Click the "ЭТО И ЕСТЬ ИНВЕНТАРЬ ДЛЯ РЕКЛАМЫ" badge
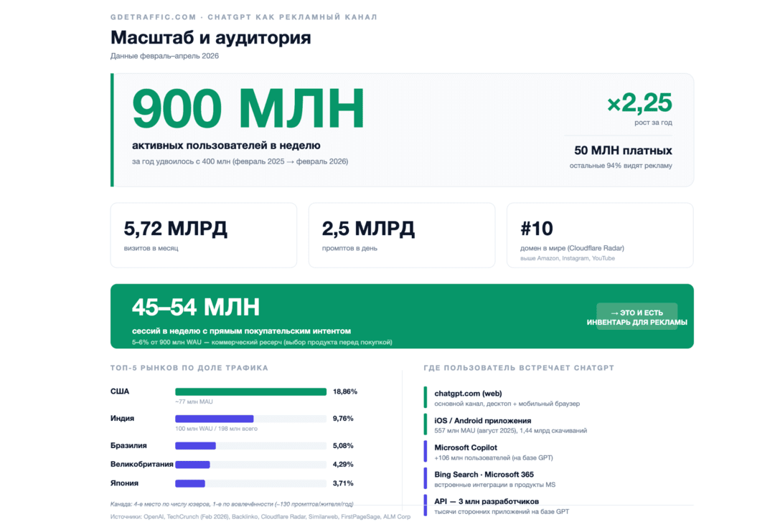 [x=637, y=317]
